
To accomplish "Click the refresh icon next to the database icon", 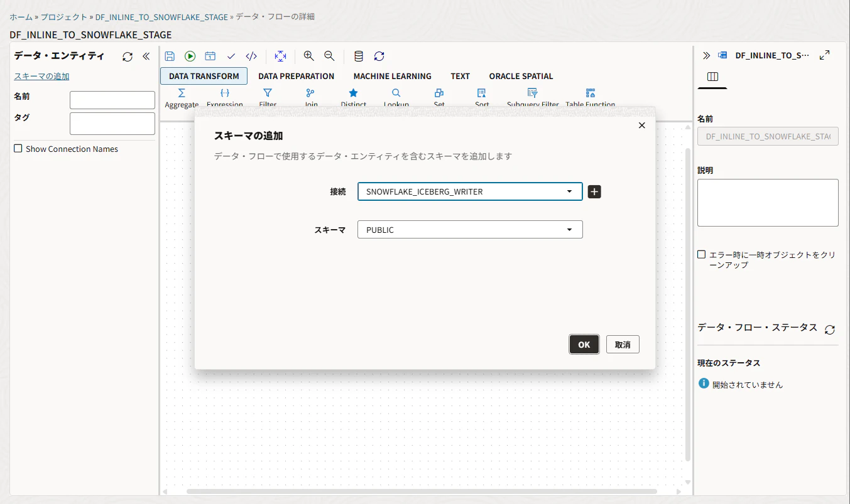I will point(379,56).
